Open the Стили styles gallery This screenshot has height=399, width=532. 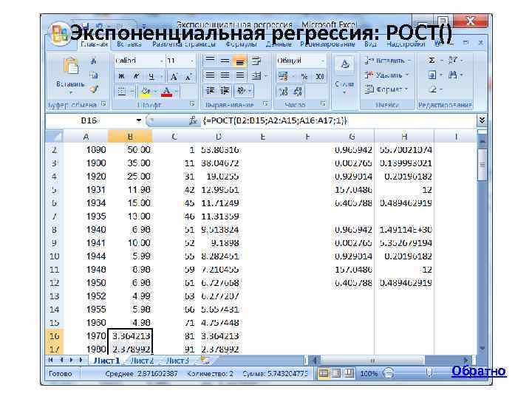coord(344,75)
